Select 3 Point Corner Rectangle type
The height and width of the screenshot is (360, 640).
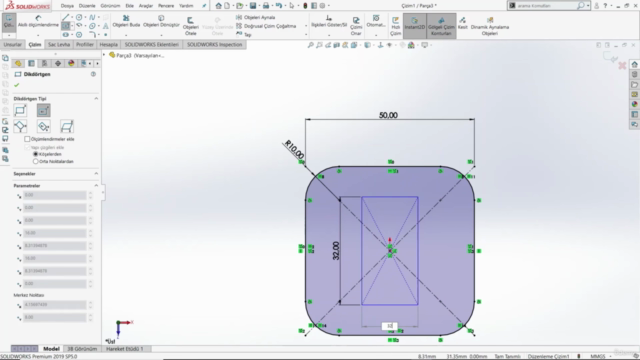pos(20,126)
